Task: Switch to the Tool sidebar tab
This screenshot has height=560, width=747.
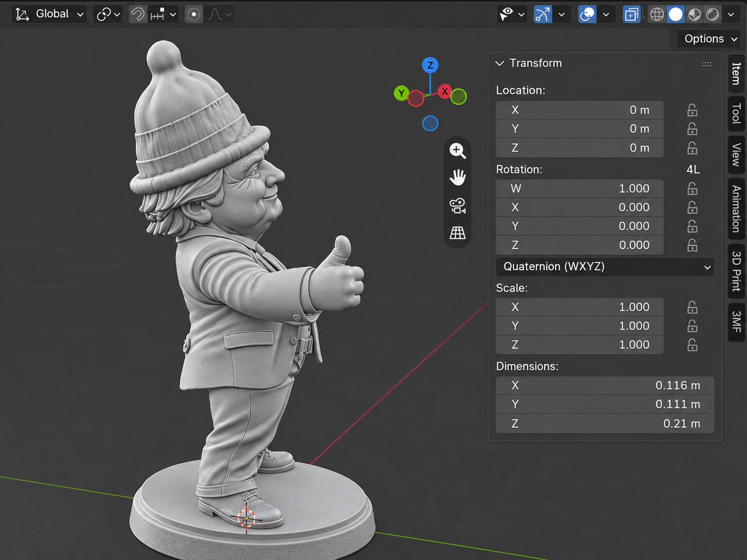Action: point(736,113)
